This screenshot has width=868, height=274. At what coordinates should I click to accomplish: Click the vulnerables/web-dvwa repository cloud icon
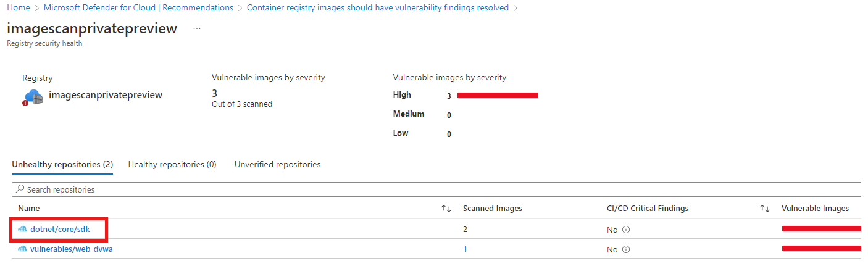click(x=23, y=249)
